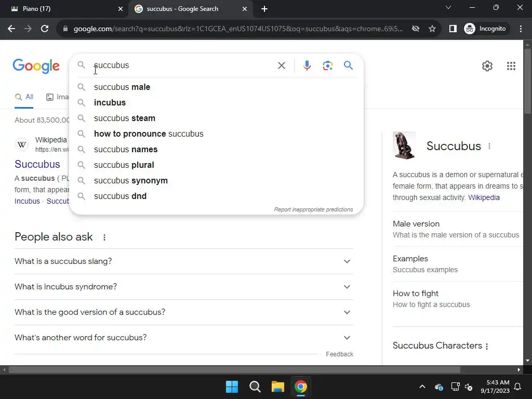The height and width of the screenshot is (399, 532).
Task: Open How to fight related search
Action: tap(458, 299)
